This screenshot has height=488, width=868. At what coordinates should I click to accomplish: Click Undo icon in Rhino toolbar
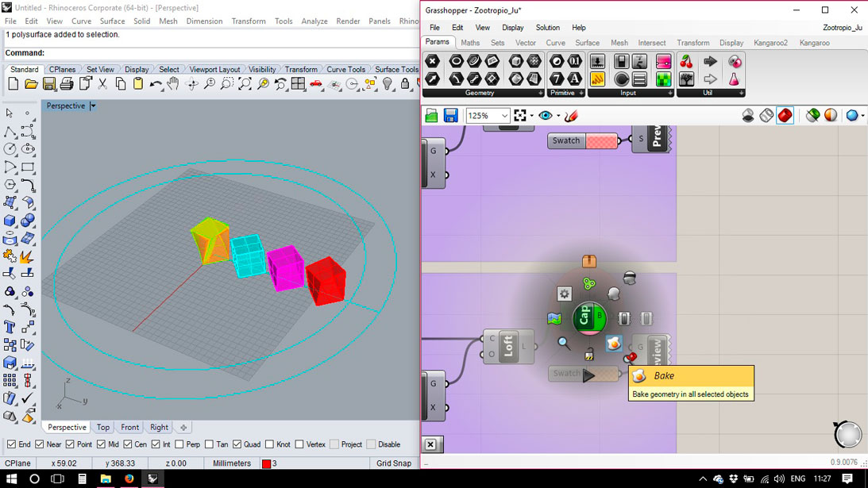156,84
